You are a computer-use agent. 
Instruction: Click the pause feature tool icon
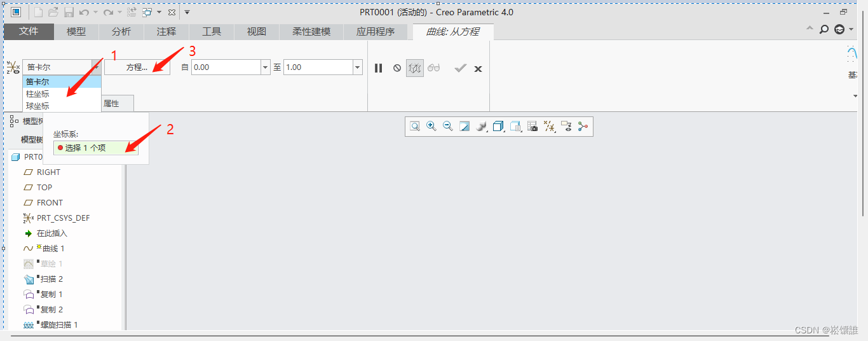[378, 68]
